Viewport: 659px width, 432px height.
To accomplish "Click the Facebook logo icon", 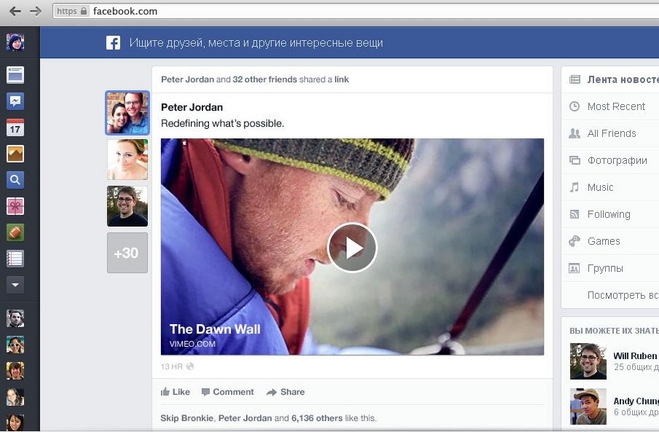I will (x=113, y=43).
